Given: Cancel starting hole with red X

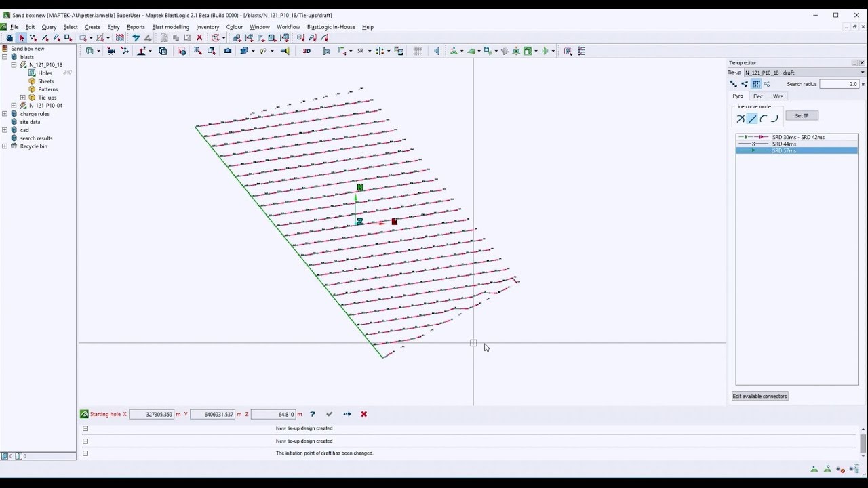Looking at the screenshot, I should [x=363, y=414].
